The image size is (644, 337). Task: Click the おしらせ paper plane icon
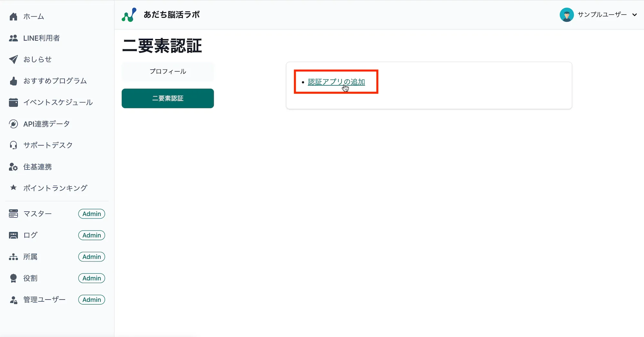coord(13,59)
